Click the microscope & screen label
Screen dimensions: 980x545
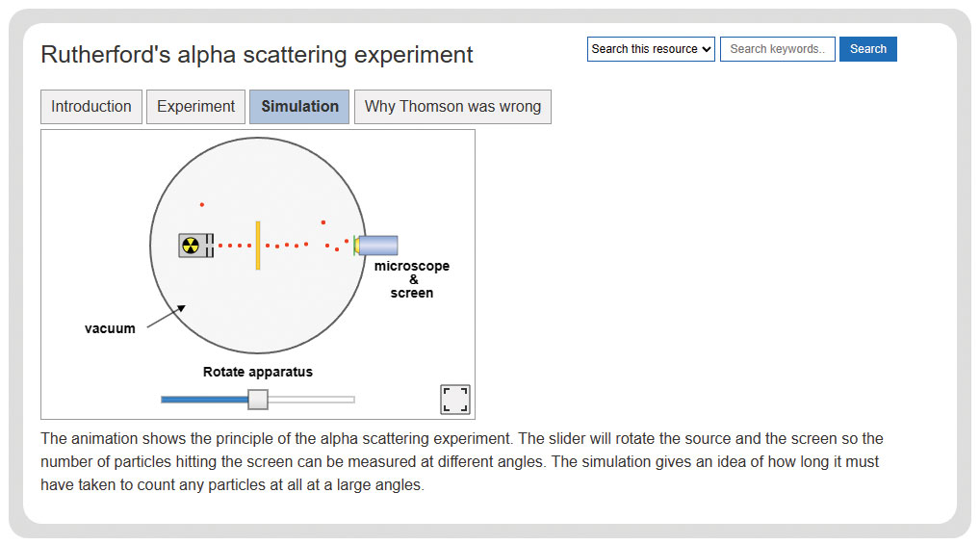pos(412,279)
